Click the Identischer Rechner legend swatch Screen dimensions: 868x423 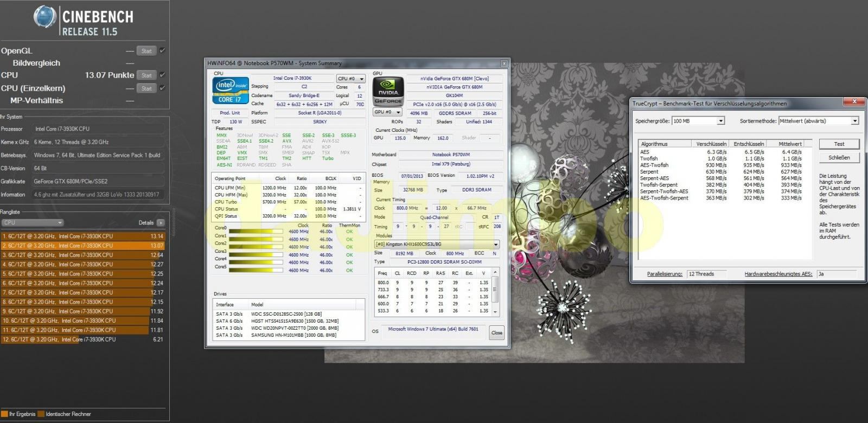coord(41,414)
